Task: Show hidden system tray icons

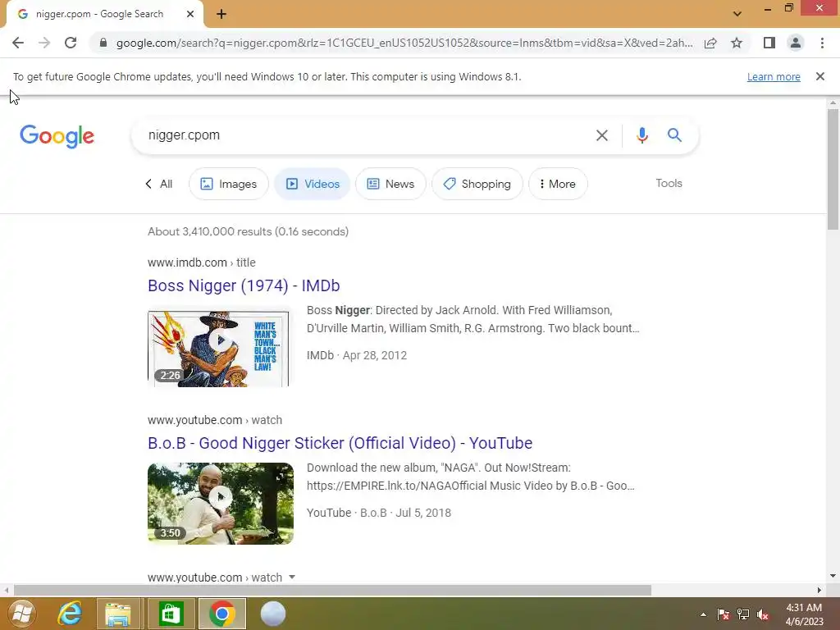Action: tap(703, 614)
